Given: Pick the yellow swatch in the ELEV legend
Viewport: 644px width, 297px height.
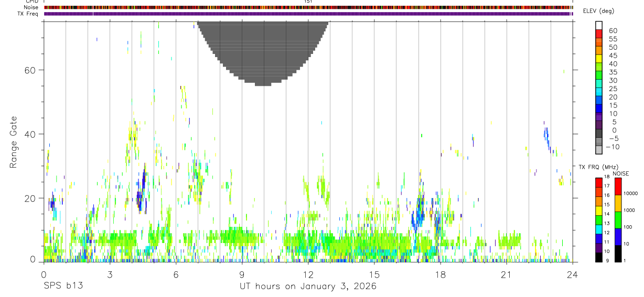Looking at the screenshot, I should (599, 59).
